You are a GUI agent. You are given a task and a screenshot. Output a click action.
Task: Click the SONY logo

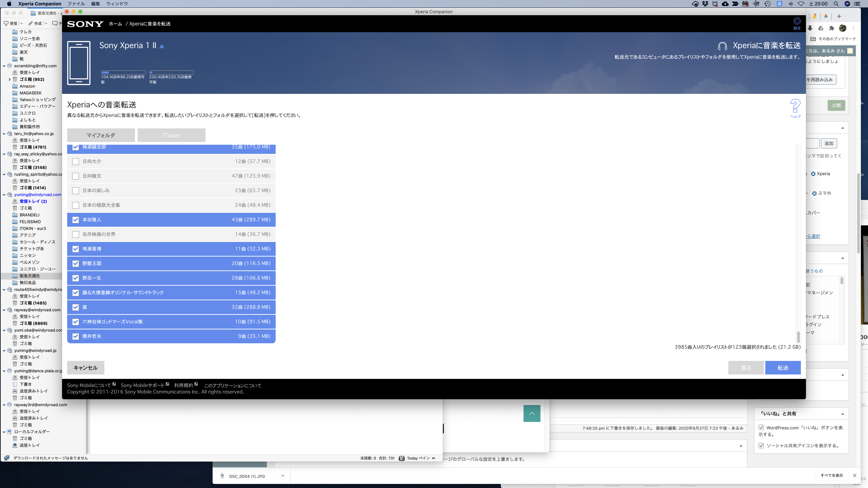(85, 24)
